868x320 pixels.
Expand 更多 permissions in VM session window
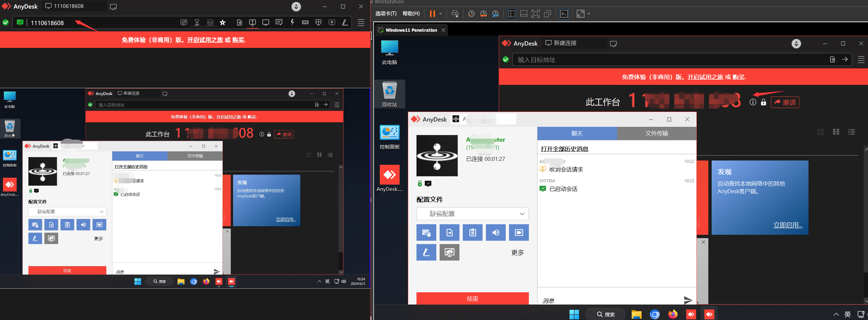click(x=518, y=253)
